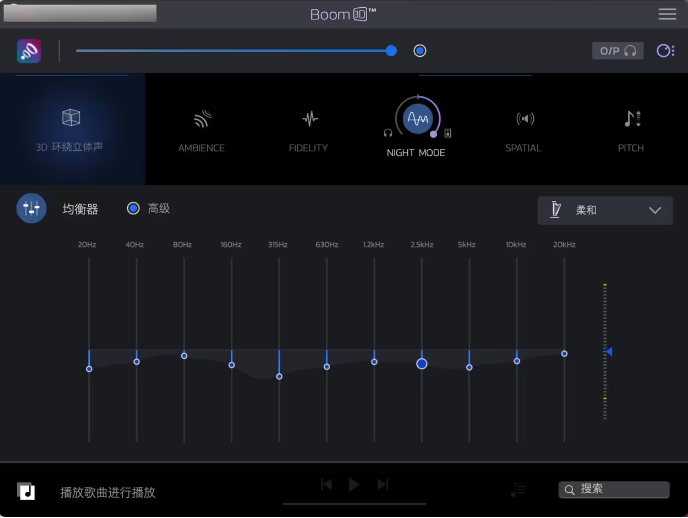Click the play button
The width and height of the screenshot is (688, 518).
click(354, 484)
